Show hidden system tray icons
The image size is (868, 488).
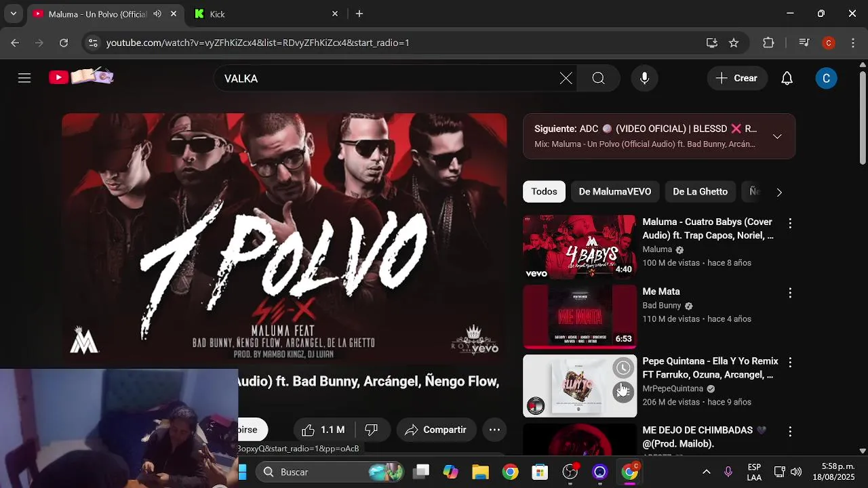pos(706,472)
